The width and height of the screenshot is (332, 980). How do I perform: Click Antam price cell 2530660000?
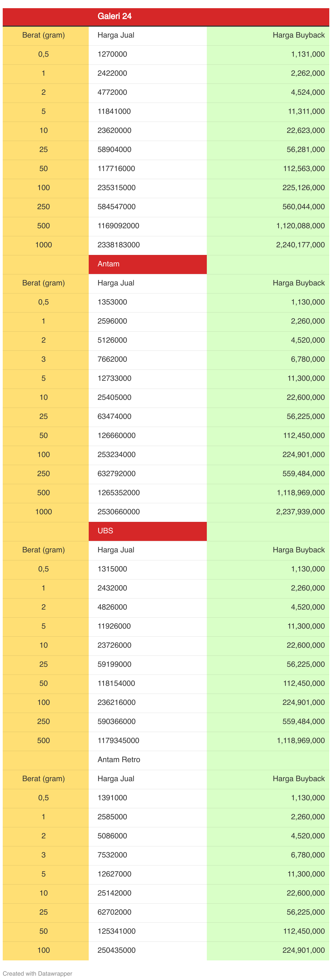point(118,512)
